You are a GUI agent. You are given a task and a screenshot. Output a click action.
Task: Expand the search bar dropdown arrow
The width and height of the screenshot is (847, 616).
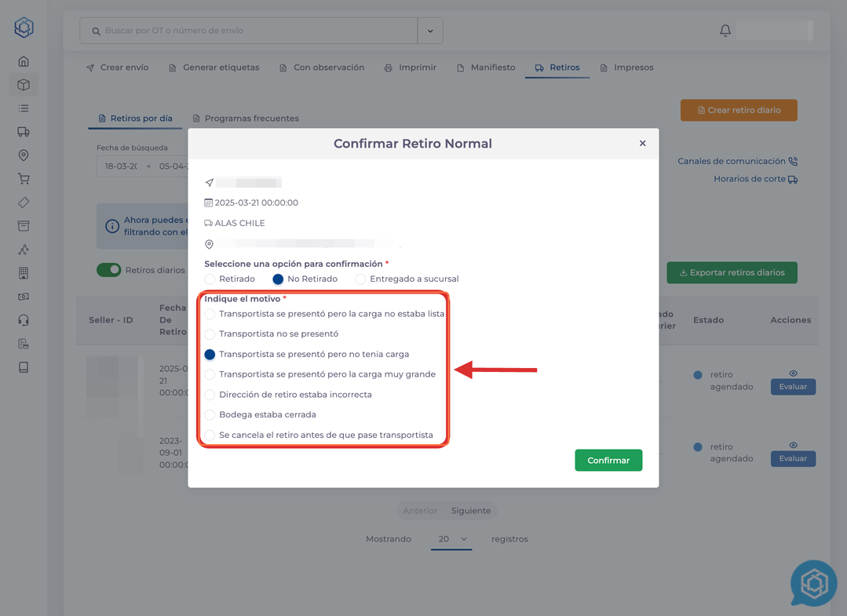tap(430, 31)
